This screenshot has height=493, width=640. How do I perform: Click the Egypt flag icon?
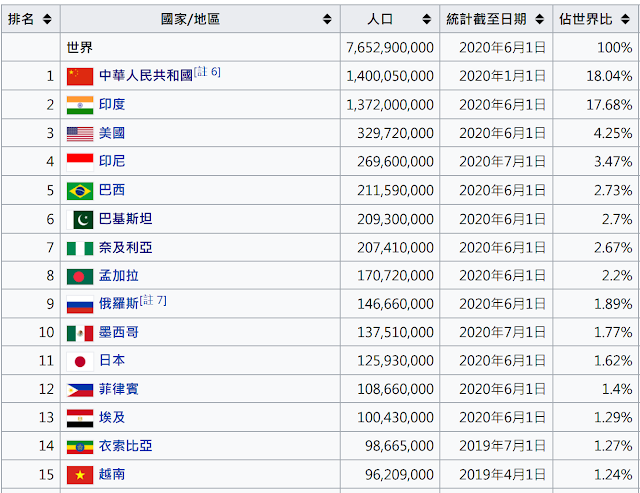[x=80, y=418]
